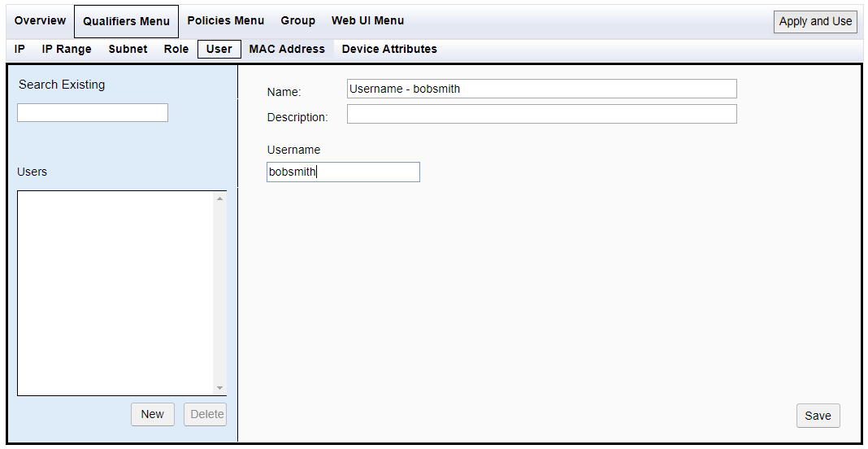The image size is (868, 449).
Task: Click the Users list scroll down arrow
Action: (219, 388)
